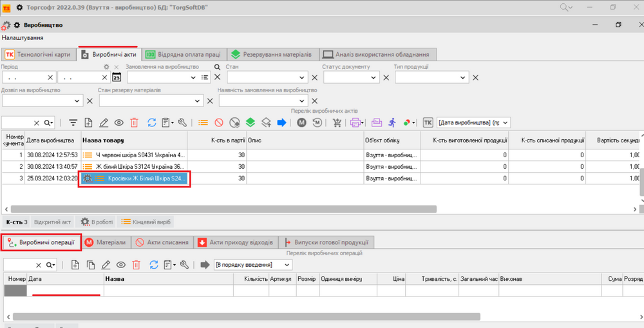The image size is (644, 328).
Task: Select the 'Ч червоні шкіра S0431' row
Action: [x=134, y=155]
